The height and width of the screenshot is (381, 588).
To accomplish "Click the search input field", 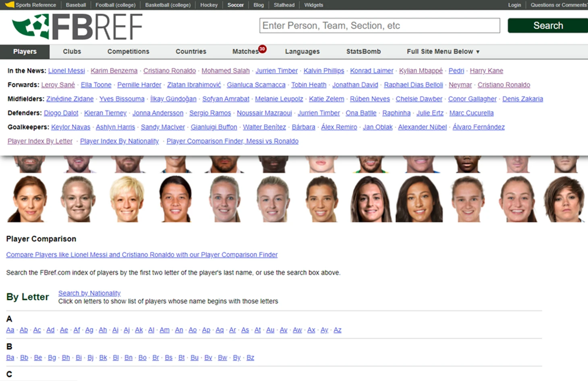I will pos(379,26).
